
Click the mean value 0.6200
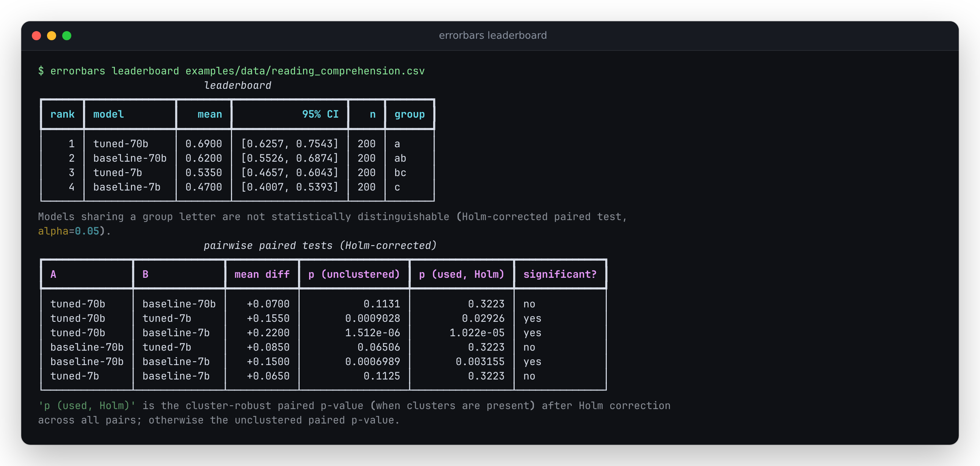[x=204, y=158]
